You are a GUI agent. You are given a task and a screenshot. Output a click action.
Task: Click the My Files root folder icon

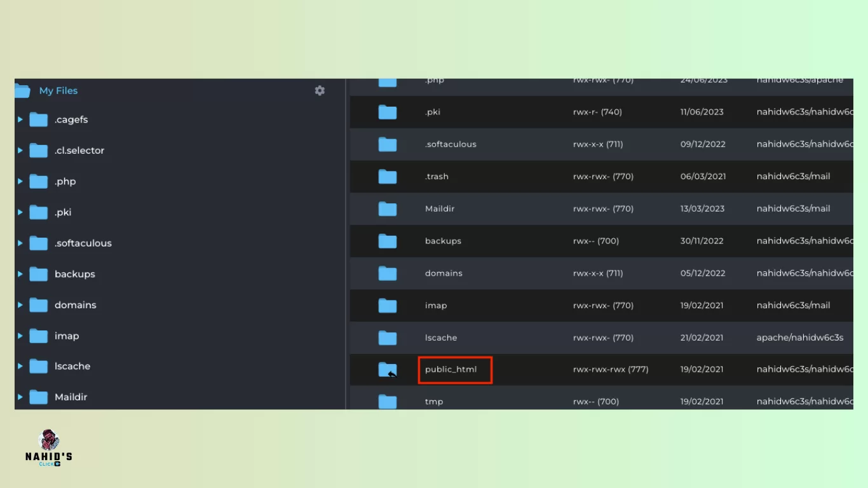click(23, 91)
